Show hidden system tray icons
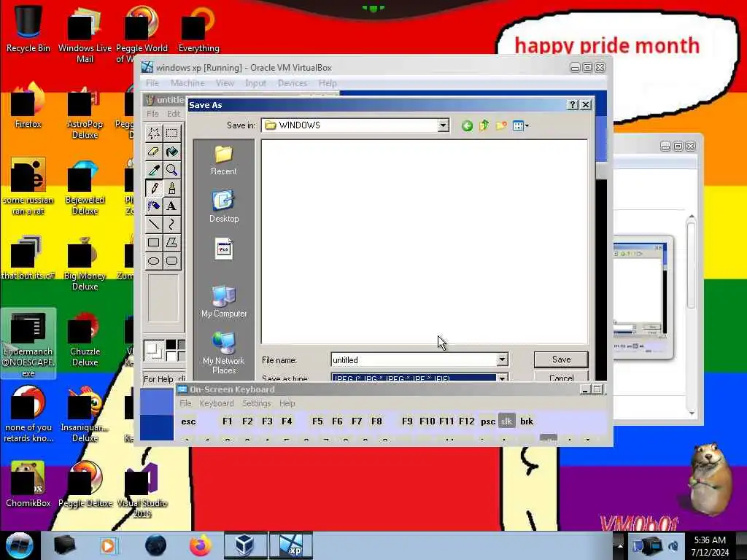 620,545
